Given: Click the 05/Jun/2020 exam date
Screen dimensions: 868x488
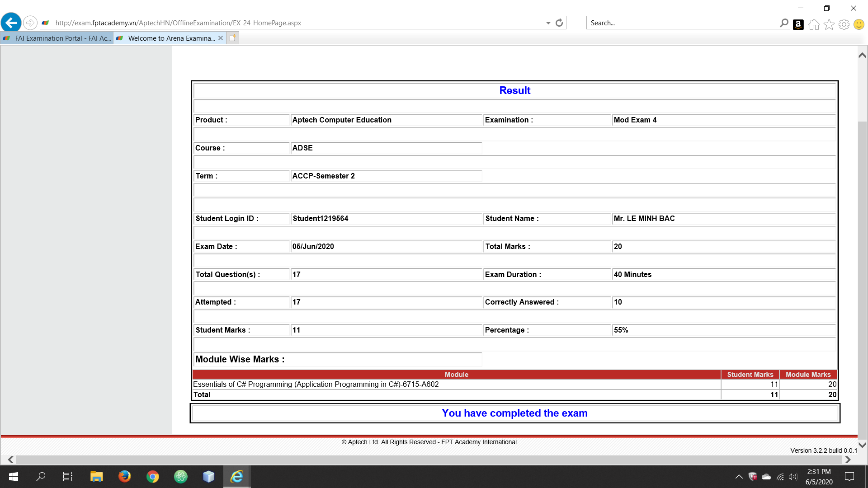Looking at the screenshot, I should tap(313, 246).
